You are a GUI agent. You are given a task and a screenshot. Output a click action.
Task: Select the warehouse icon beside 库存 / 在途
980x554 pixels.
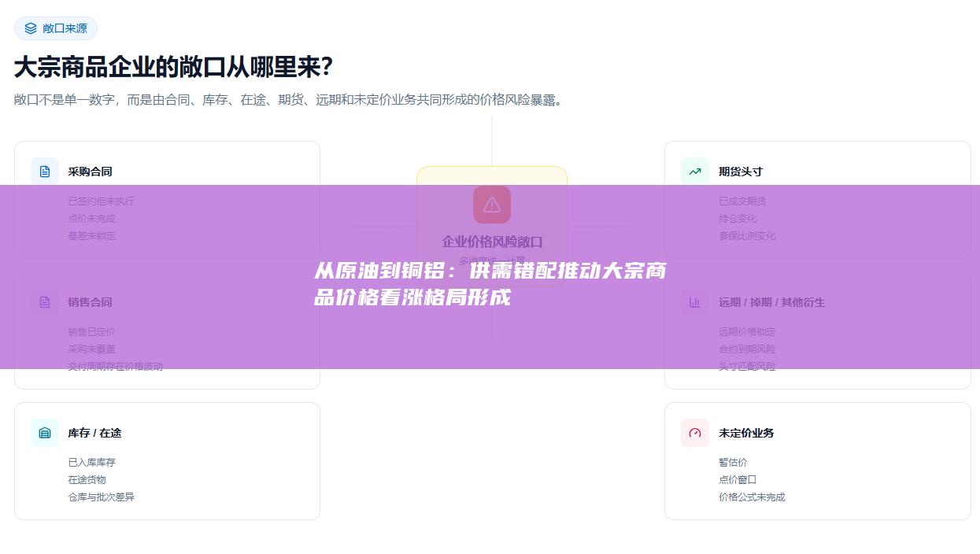tap(45, 433)
